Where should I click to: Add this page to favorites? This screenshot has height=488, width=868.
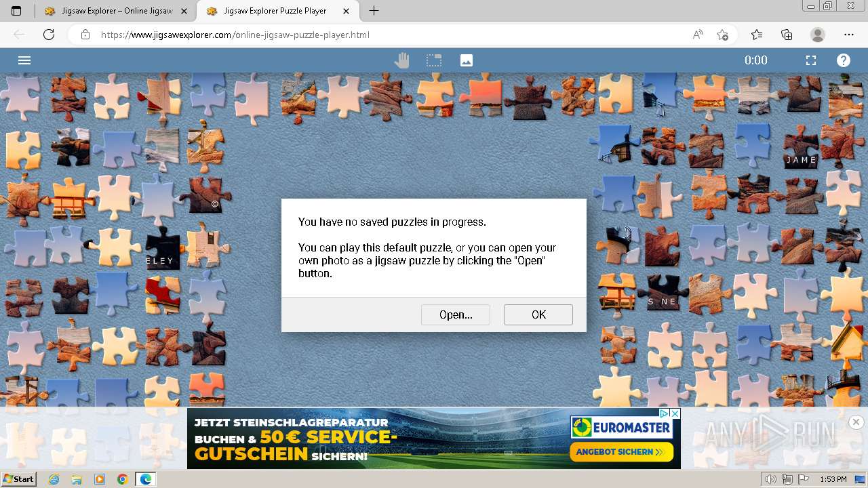click(x=722, y=35)
